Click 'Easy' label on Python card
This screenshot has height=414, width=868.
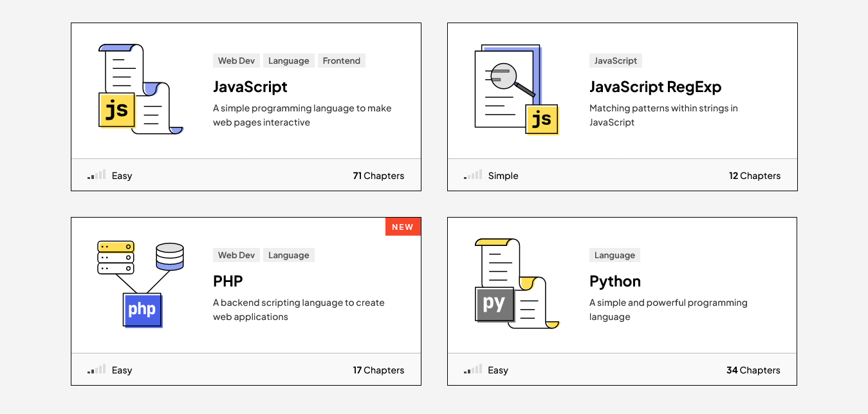tap(498, 370)
